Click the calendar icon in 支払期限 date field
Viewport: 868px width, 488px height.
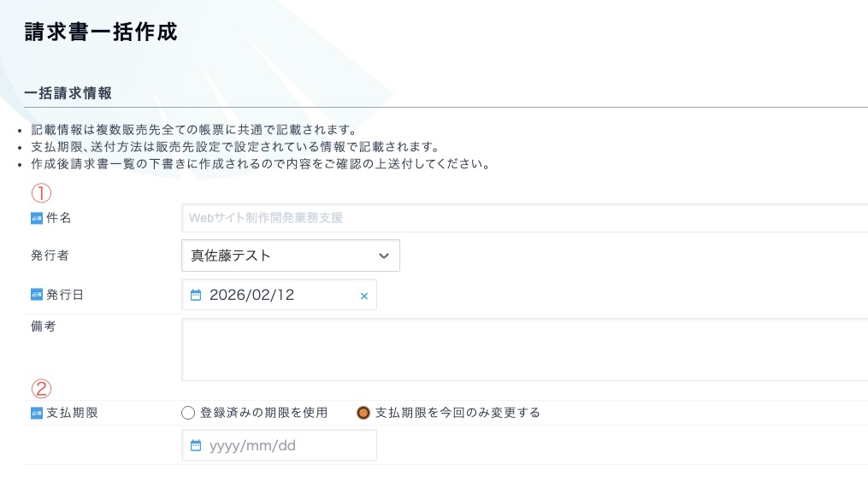click(x=196, y=445)
